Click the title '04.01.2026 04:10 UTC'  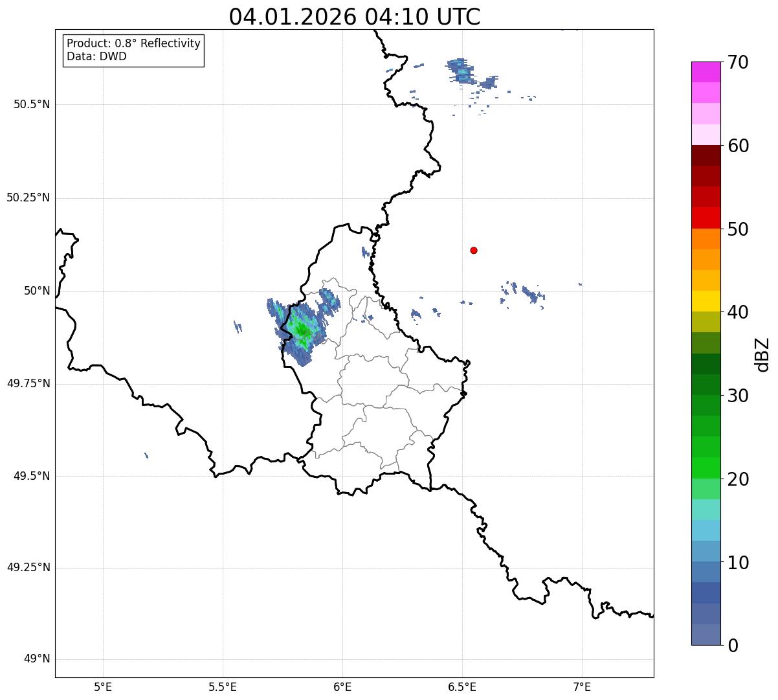pos(355,16)
